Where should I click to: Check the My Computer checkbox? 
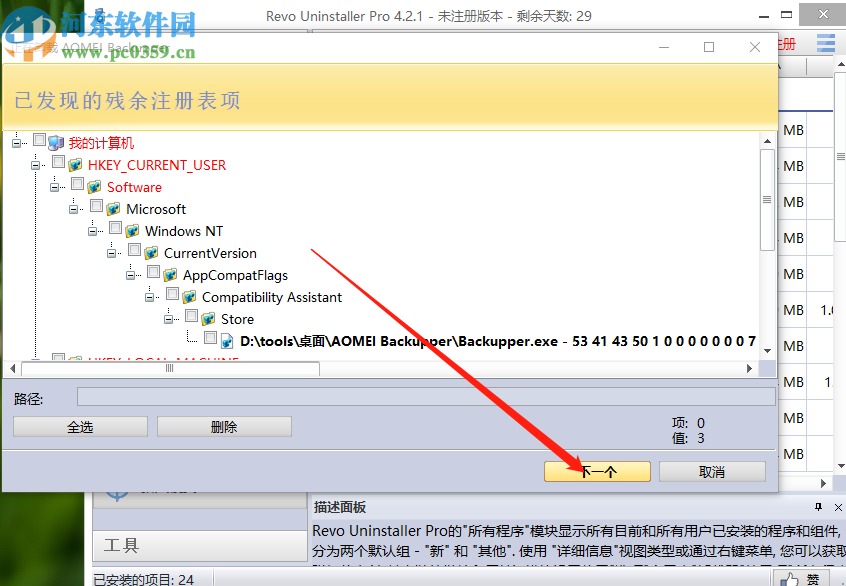pos(39,140)
